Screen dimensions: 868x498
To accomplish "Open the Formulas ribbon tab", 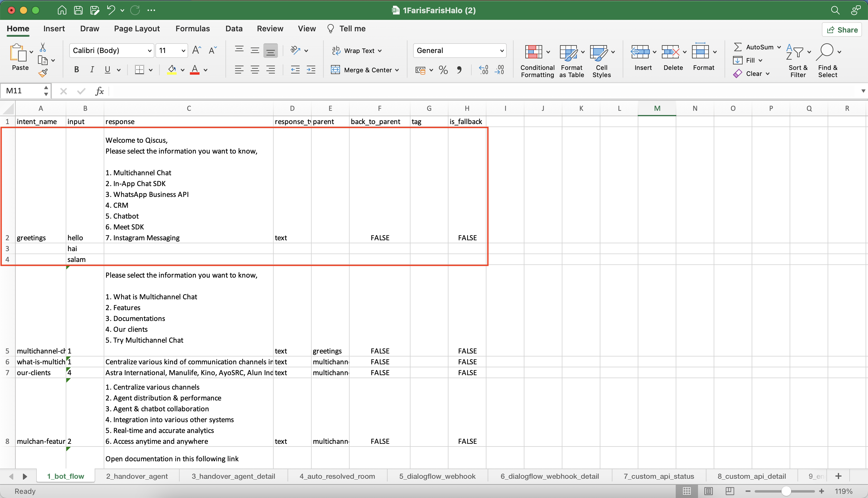I will [192, 29].
